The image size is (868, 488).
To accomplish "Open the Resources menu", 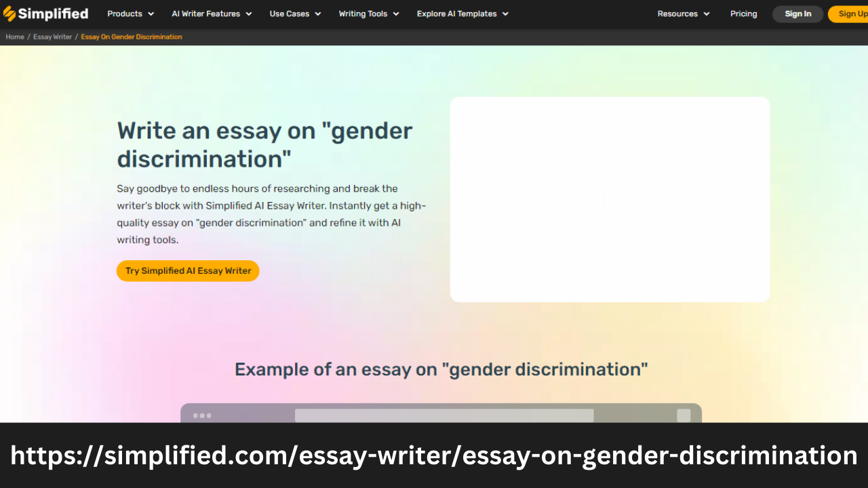I will pyautogui.click(x=677, y=14).
